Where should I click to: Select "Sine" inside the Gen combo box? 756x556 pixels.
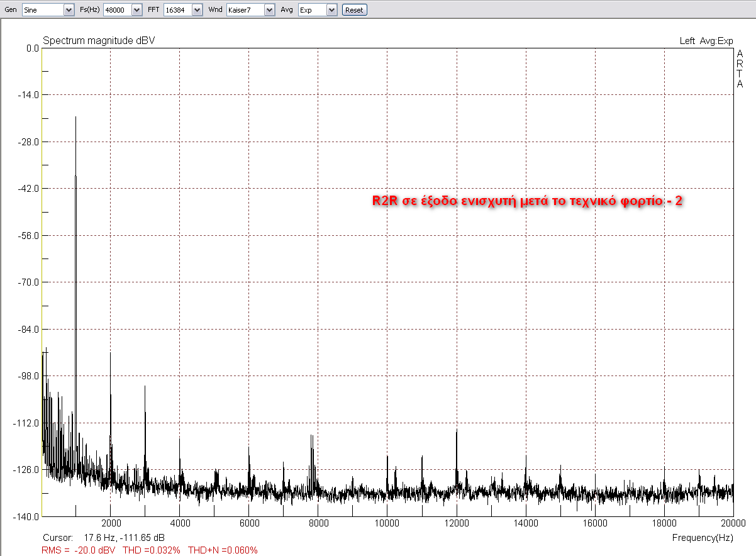[41, 9]
